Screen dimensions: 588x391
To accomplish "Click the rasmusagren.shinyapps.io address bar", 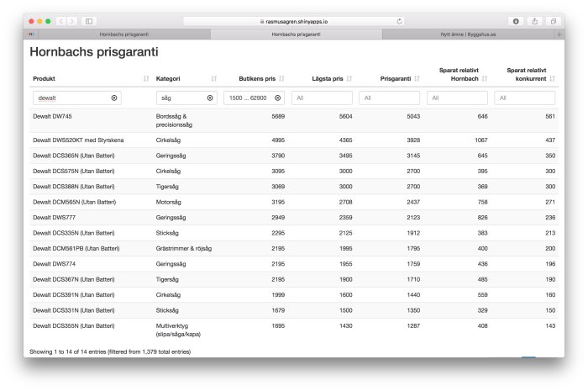I will [294, 21].
